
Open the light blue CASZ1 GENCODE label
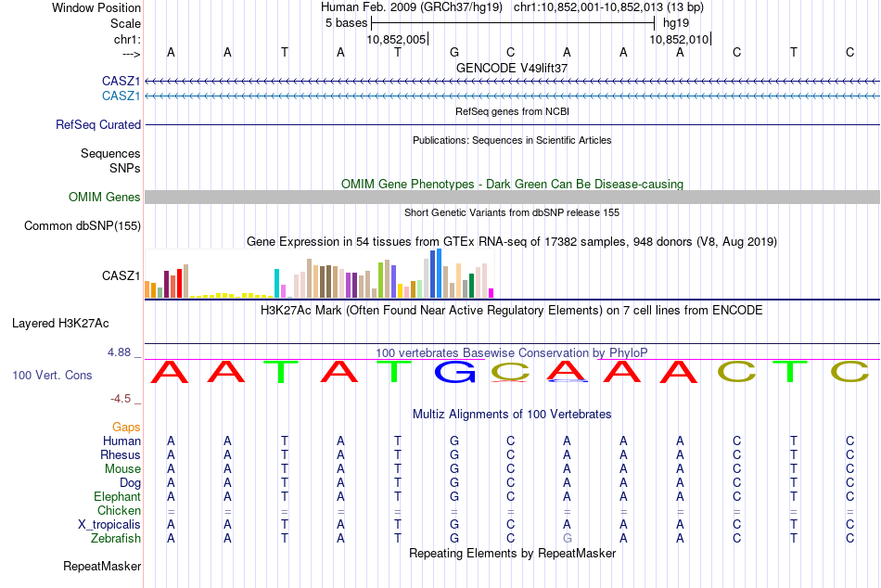click(121, 96)
